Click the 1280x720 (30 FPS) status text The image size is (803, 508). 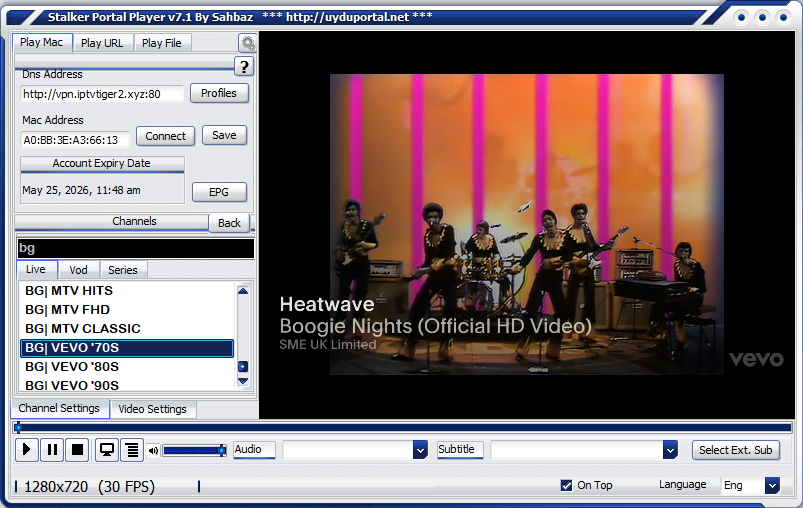(90, 486)
